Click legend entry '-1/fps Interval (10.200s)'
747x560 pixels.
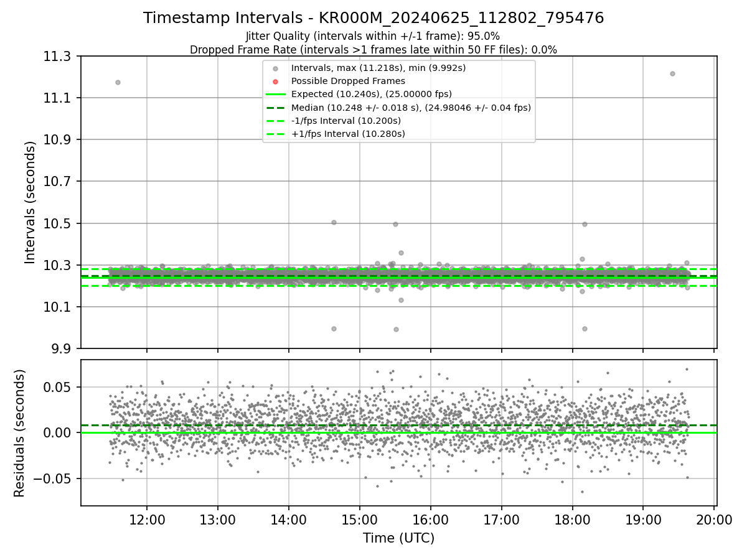346,121
